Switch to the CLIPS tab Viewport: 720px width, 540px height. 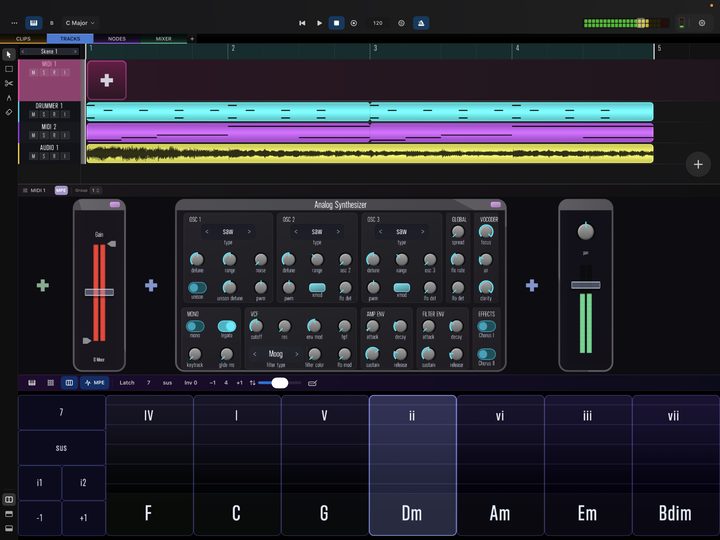coord(23,39)
